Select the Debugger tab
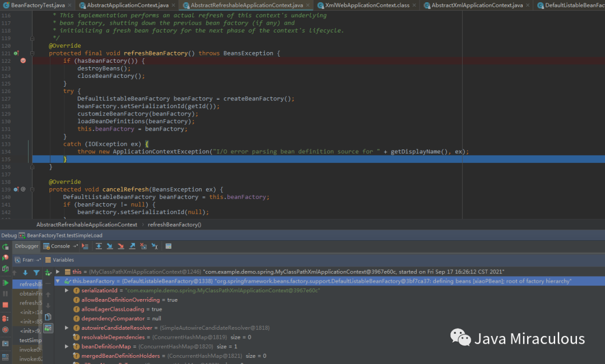This screenshot has height=364, width=605. click(x=27, y=246)
